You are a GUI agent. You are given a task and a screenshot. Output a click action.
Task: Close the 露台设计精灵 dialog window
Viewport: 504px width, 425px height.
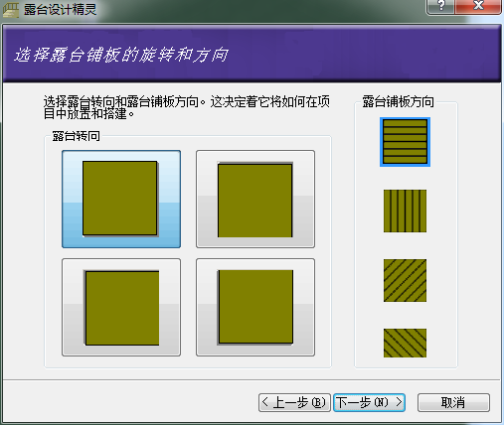[478, 7]
